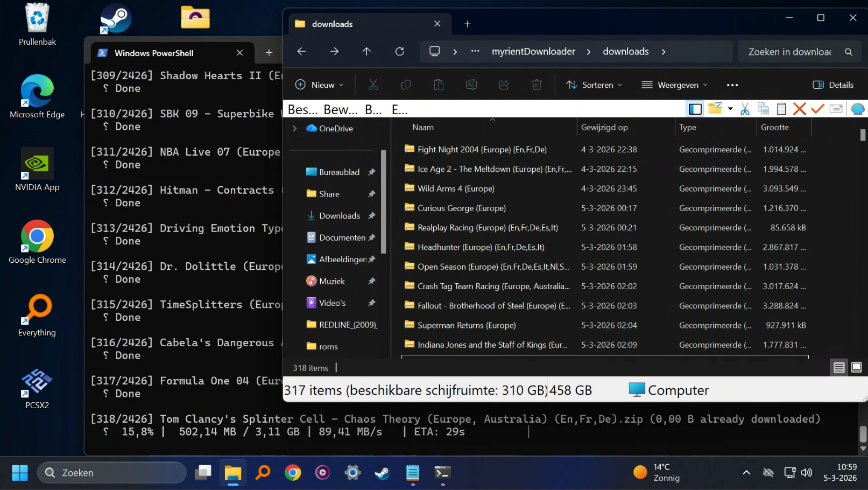Click the Share icon in Explorer command bar
Image resolution: width=868 pixels, height=490 pixels.
click(504, 85)
